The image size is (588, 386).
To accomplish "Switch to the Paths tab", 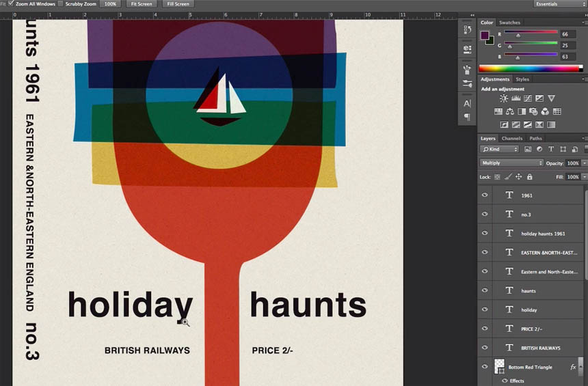I will 535,138.
